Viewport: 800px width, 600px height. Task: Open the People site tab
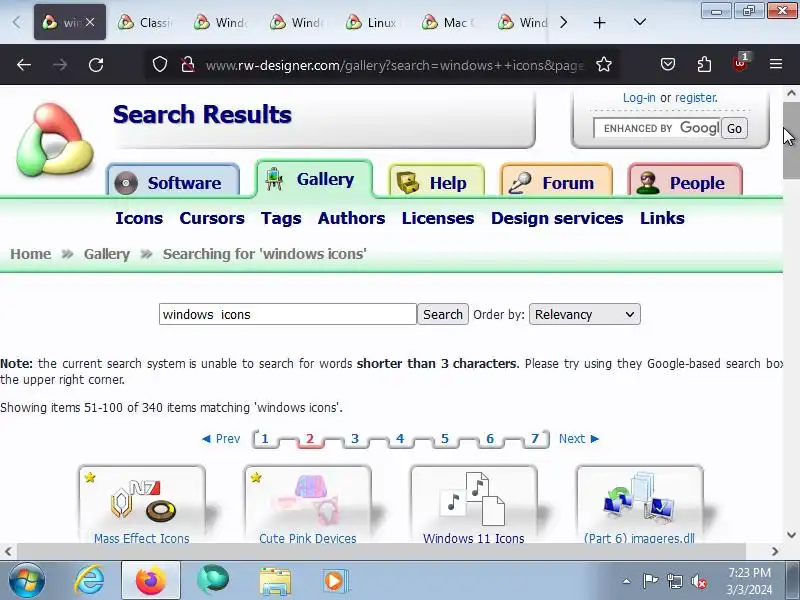[685, 181]
